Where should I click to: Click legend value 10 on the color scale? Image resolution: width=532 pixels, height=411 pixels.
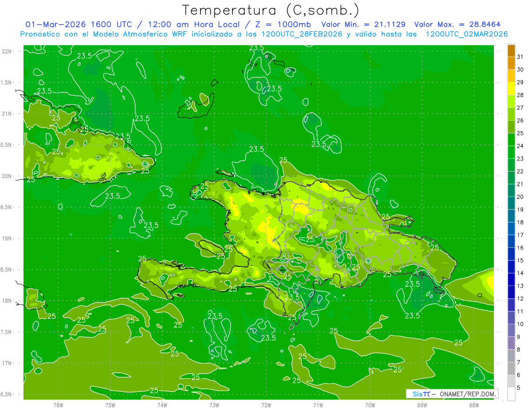point(520,324)
